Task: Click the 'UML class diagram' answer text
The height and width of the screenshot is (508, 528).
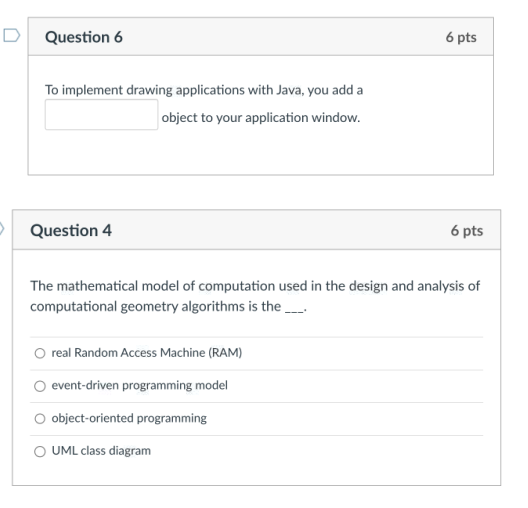Action: (101, 451)
